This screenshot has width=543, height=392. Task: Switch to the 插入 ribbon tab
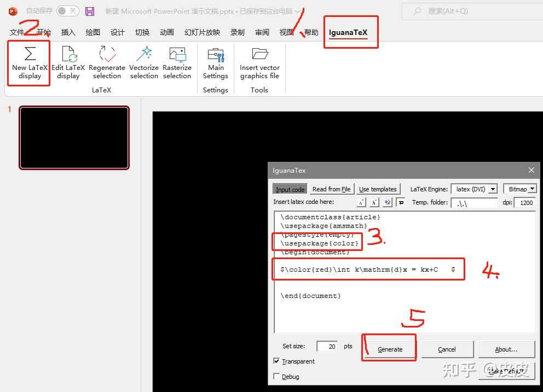pyautogui.click(x=68, y=32)
